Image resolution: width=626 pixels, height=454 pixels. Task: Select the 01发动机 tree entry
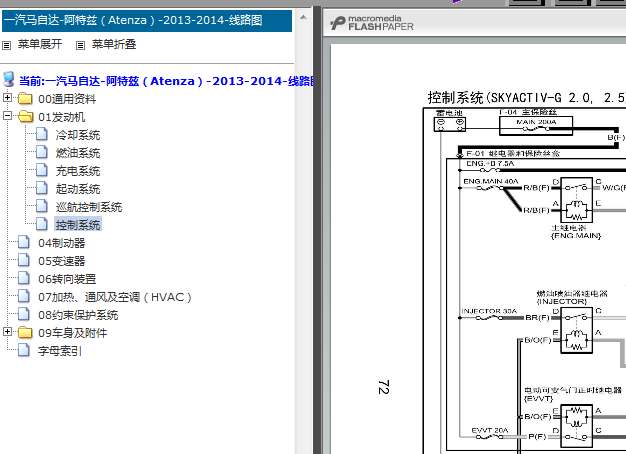point(61,117)
